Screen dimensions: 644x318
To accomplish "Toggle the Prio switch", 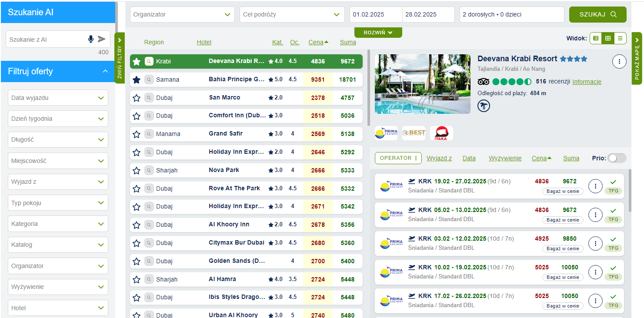I will tap(617, 158).
